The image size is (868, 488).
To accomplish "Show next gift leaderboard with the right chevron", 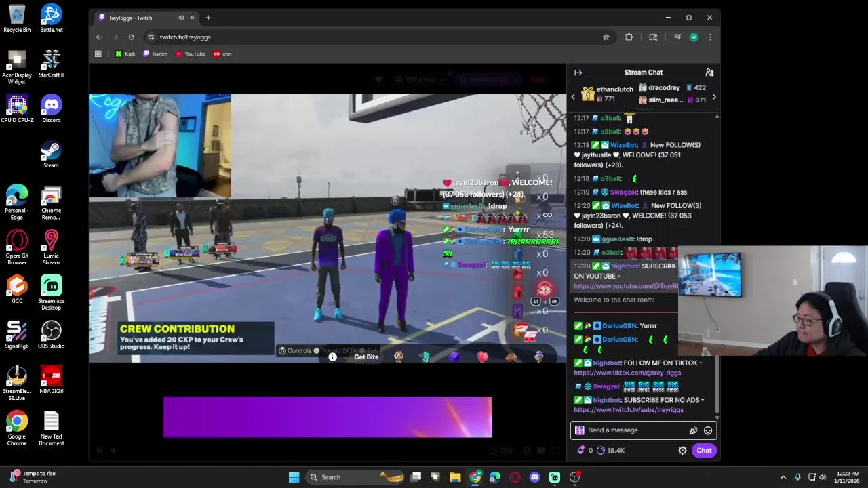I will click(713, 97).
